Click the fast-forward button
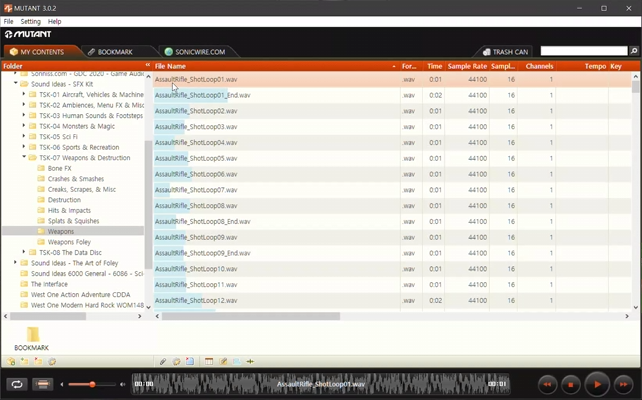Screen dimensions: 642x400 pos(624,384)
